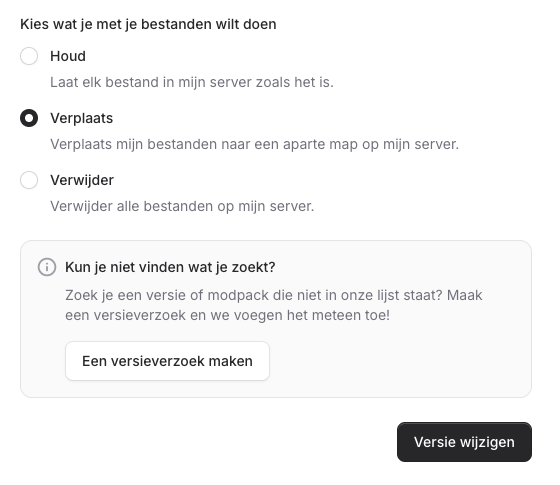This screenshot has height=485, width=560.
Task: Click description 'Laat elk bestand in mijn server'
Action: 192,82
